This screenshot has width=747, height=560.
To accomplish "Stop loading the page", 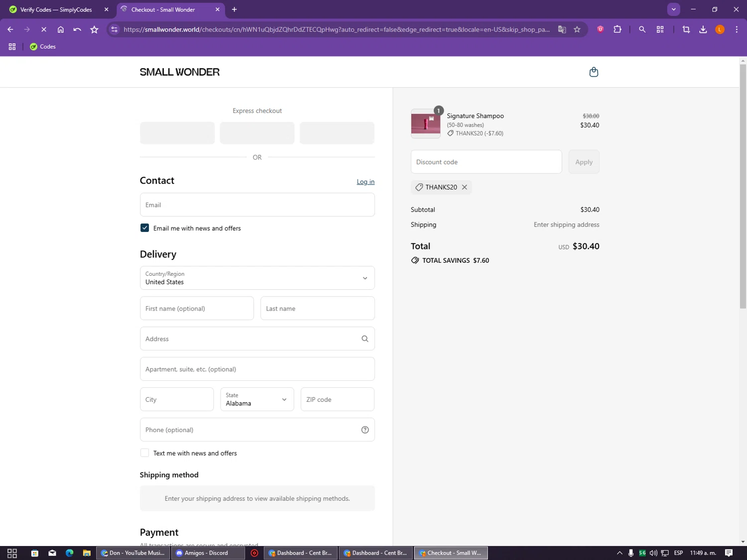I will coord(44,29).
